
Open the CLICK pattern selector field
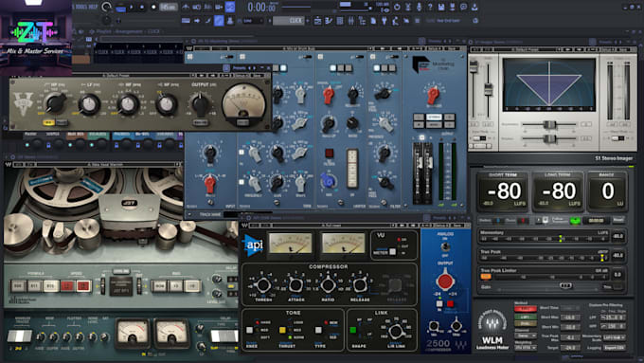tap(289, 21)
